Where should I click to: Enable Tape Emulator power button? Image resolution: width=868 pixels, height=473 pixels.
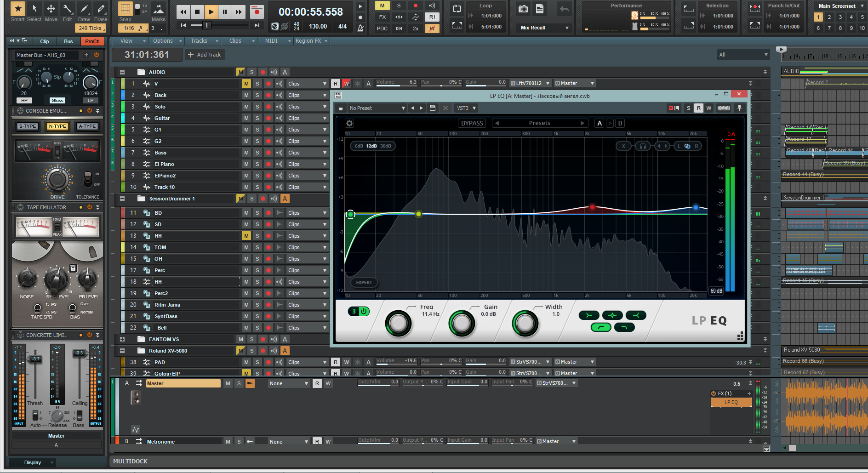pos(90,207)
